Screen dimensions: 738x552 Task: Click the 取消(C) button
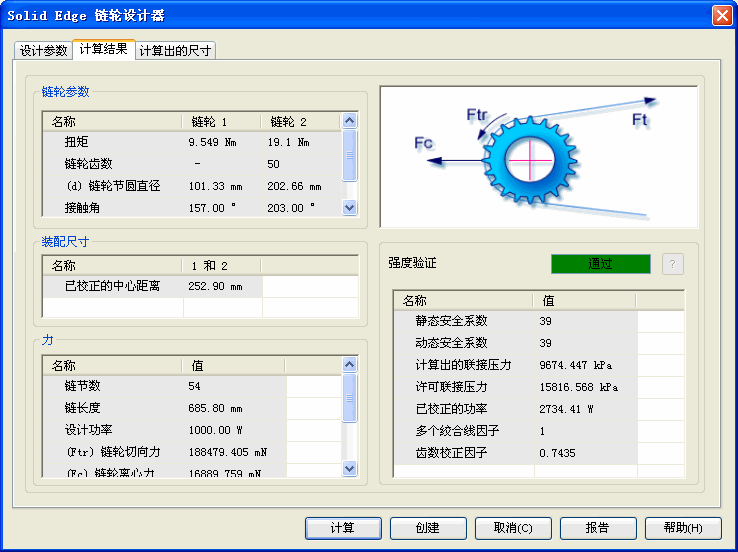click(513, 528)
